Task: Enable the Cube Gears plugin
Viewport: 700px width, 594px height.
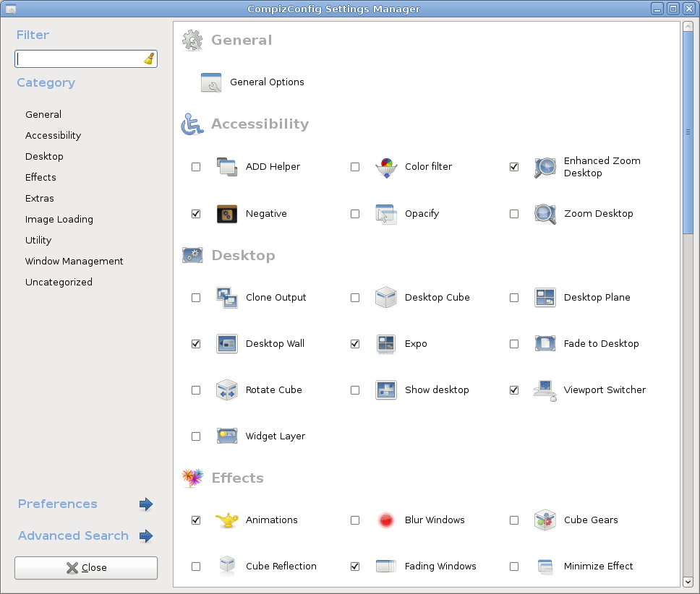Action: click(x=514, y=520)
